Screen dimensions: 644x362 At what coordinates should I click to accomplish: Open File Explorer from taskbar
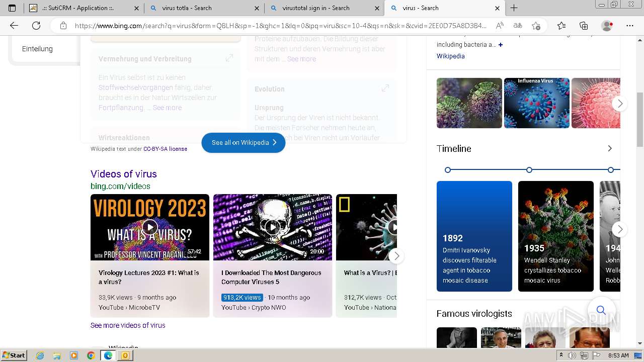57,355
